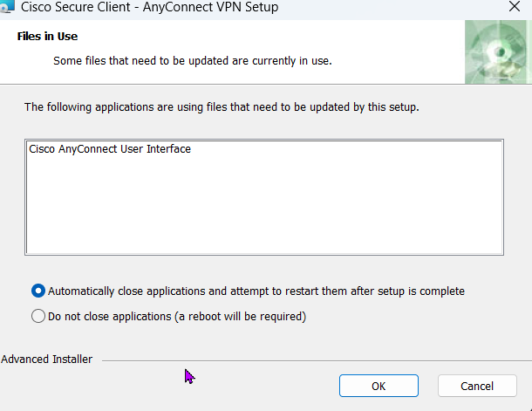Select the Automatically close applications radio circle
The width and height of the screenshot is (532, 411).
[x=38, y=291]
